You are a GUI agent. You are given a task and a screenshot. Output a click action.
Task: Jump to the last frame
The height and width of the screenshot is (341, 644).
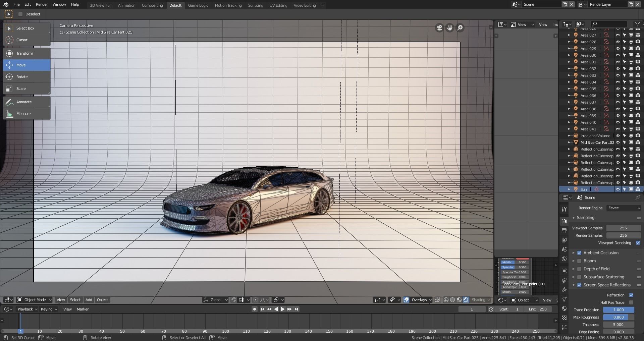pyautogui.click(x=296, y=309)
